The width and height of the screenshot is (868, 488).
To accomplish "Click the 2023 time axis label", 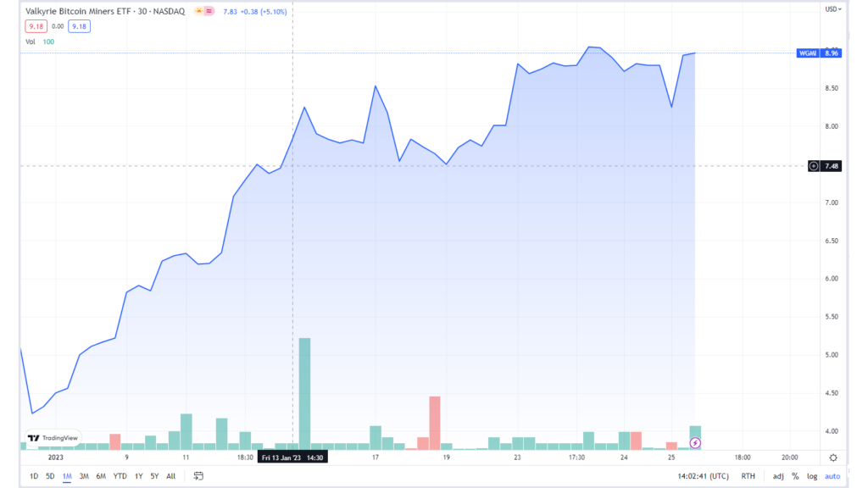I will point(55,457).
